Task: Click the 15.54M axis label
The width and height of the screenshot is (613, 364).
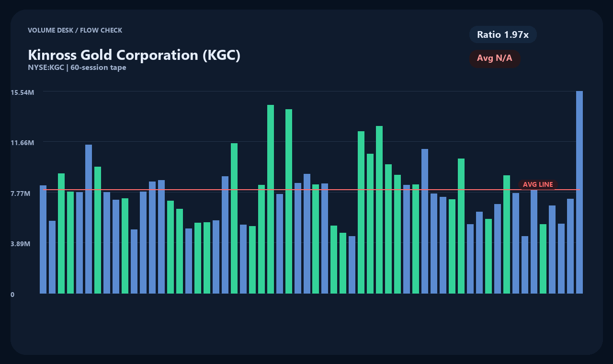Action: (x=22, y=92)
